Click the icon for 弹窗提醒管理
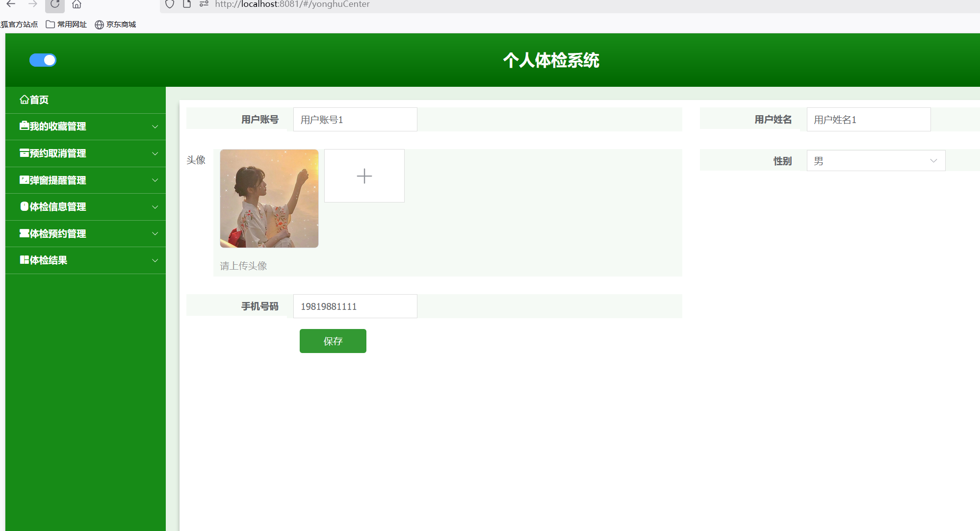 24,180
